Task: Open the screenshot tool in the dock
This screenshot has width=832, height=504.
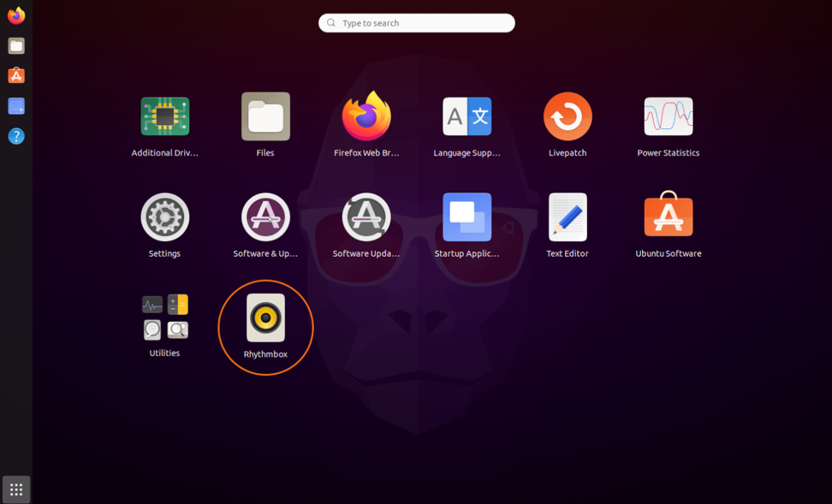Action: [16, 106]
